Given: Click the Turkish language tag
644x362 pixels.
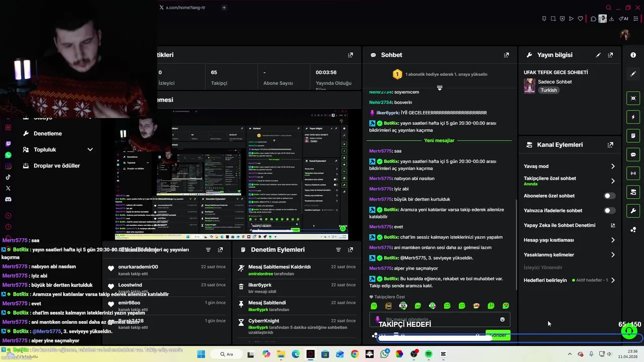Looking at the screenshot, I should pyautogui.click(x=548, y=90).
